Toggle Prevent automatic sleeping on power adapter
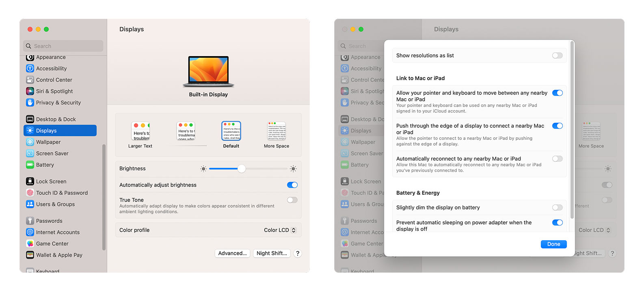The height and width of the screenshot is (291, 644). (x=558, y=222)
